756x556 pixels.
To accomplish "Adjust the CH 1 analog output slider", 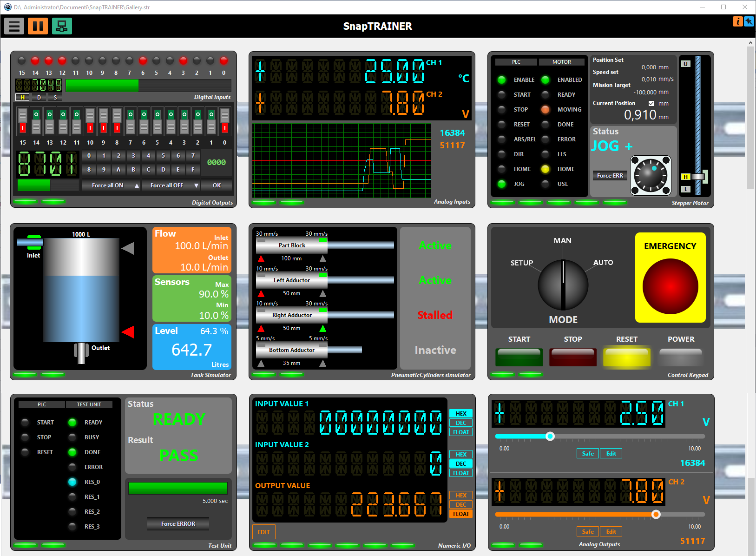I will pyautogui.click(x=550, y=436).
